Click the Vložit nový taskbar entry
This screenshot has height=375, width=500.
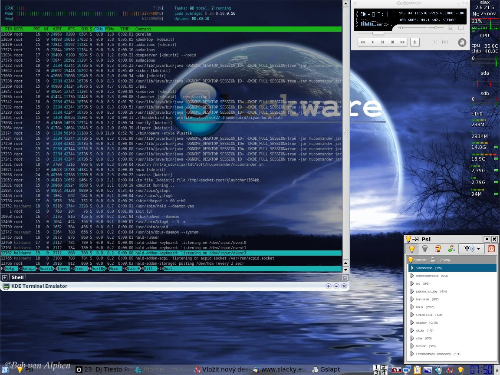pos(221,370)
